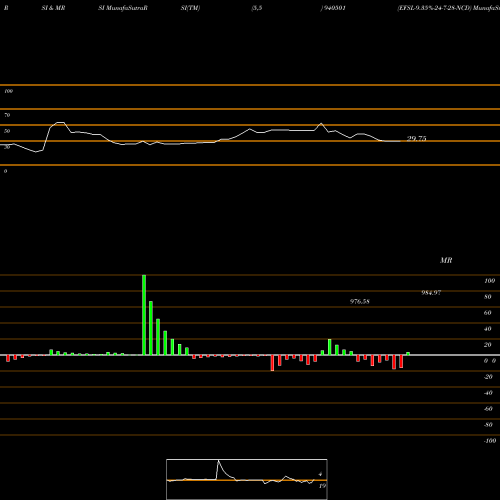Click the RSI axis label 70
This screenshot has width=500, height=500.
7,115
